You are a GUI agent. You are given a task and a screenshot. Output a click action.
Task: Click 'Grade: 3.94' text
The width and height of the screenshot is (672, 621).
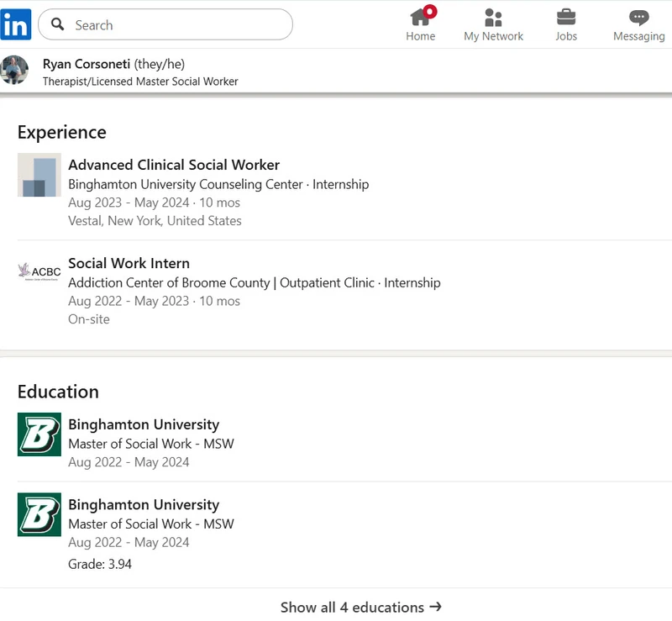[100, 564]
